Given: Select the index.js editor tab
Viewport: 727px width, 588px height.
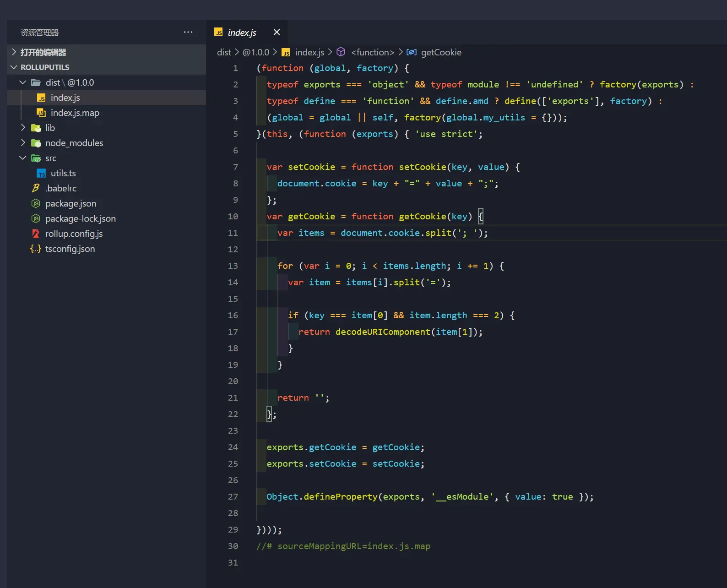Looking at the screenshot, I should (242, 33).
